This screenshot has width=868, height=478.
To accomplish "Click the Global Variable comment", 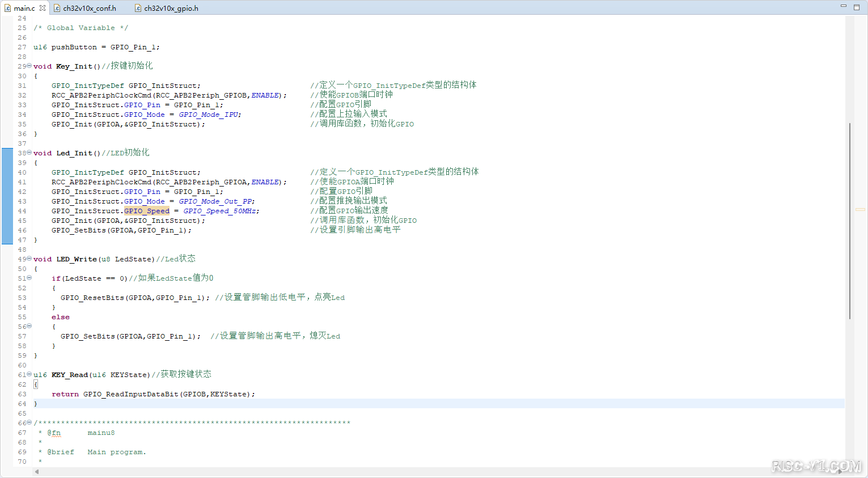I will tap(81, 28).
